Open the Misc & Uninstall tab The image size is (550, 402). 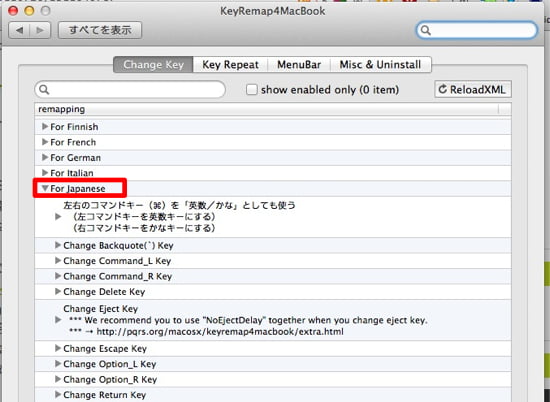click(380, 65)
